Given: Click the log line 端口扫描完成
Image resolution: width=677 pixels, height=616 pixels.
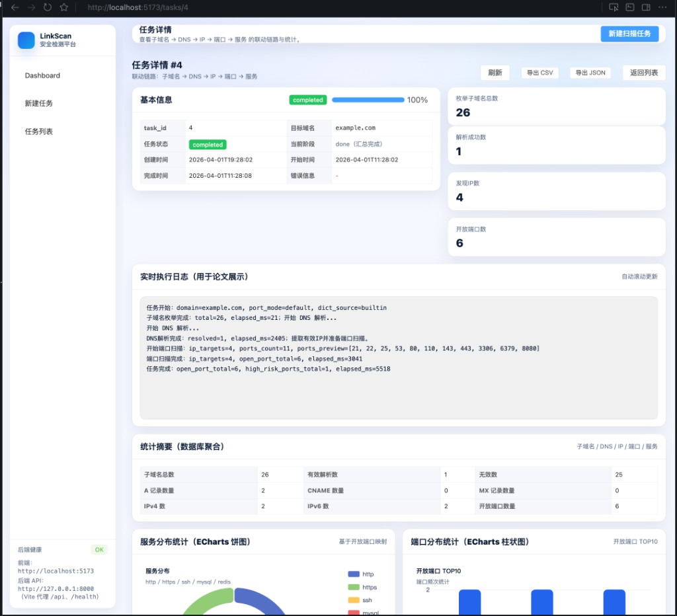Looking at the screenshot, I should point(255,359).
